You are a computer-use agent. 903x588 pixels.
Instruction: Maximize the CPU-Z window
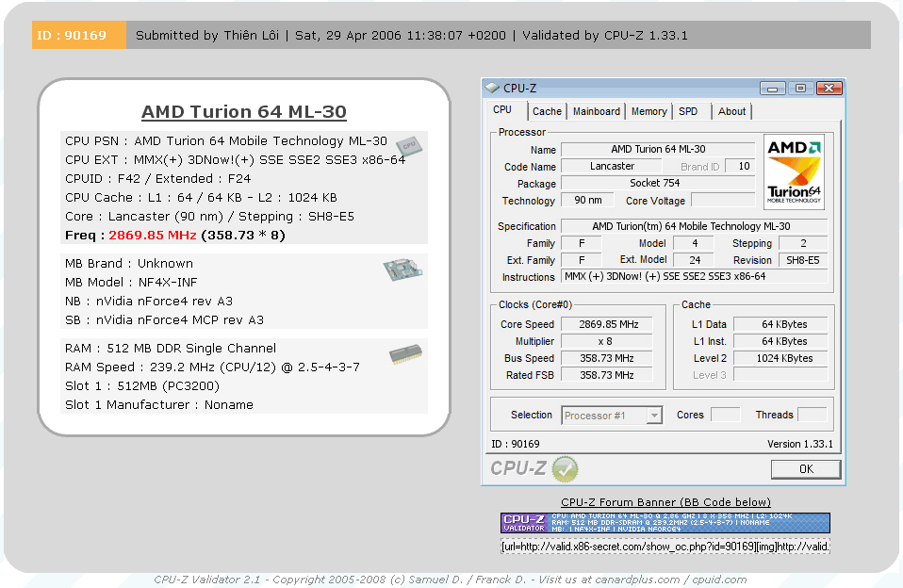coord(800,89)
